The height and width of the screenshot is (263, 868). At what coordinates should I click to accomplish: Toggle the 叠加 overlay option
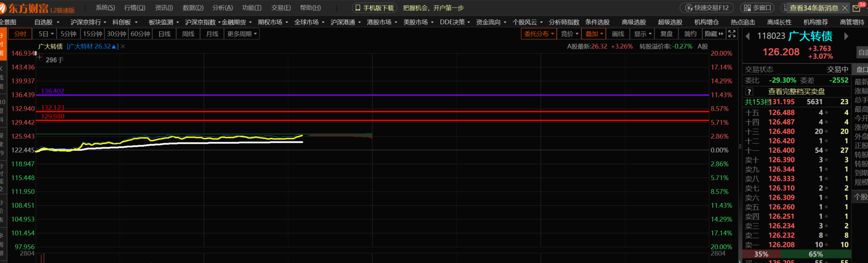[594, 34]
